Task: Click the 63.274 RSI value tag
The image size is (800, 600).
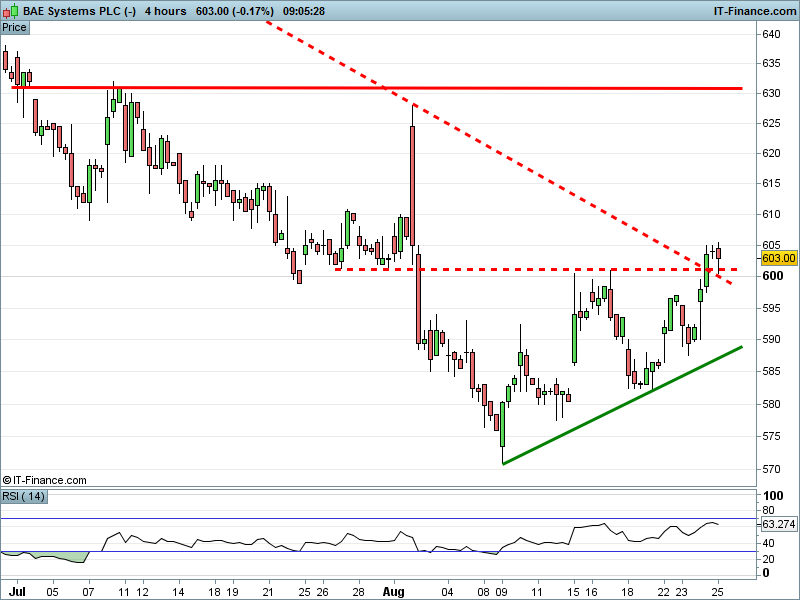Action: point(778,524)
